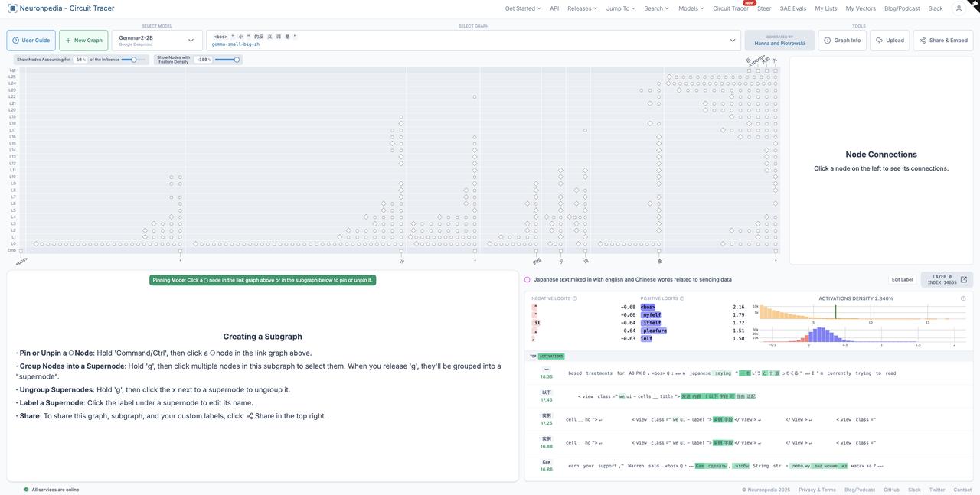980x495 pixels.
Task: Click the blue logits density histogram
Action: 862,334
